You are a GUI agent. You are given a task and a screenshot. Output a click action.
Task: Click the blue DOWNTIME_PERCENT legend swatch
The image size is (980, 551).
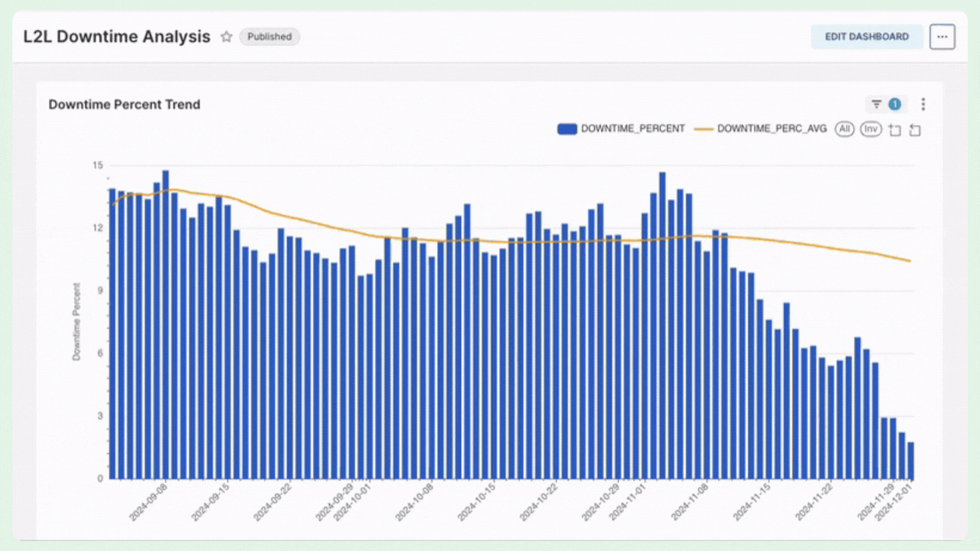pyautogui.click(x=567, y=129)
